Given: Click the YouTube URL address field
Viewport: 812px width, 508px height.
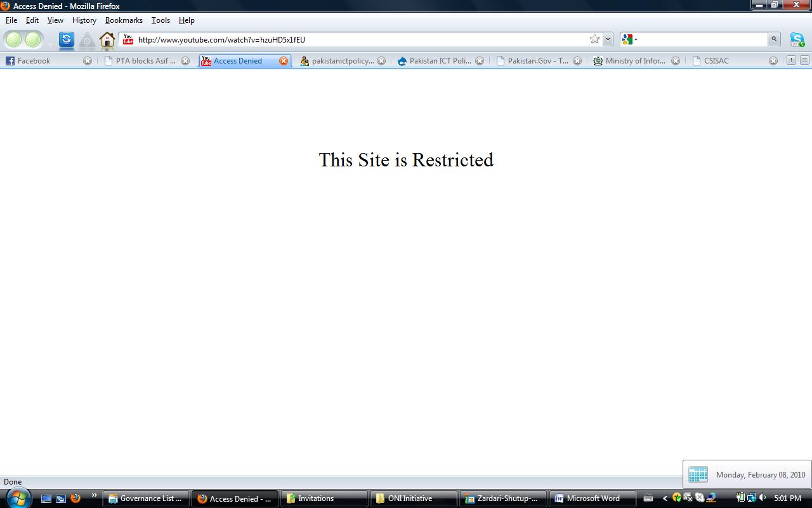Looking at the screenshot, I should click(x=355, y=39).
